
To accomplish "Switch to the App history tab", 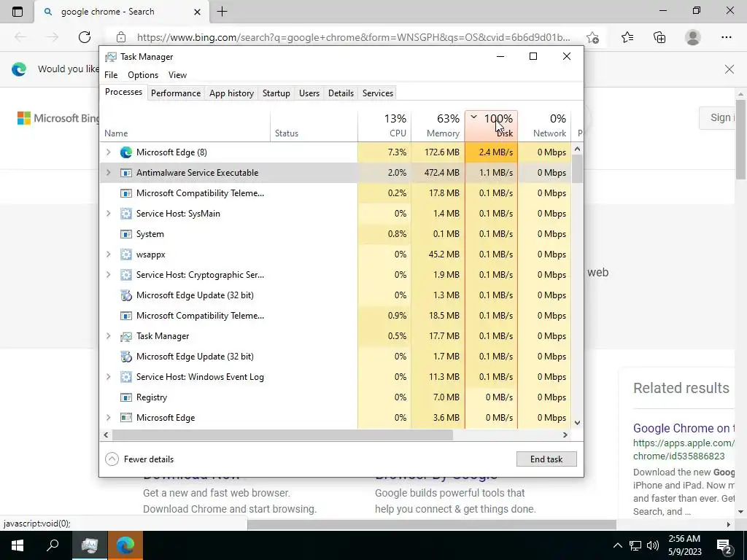I will coord(231,93).
